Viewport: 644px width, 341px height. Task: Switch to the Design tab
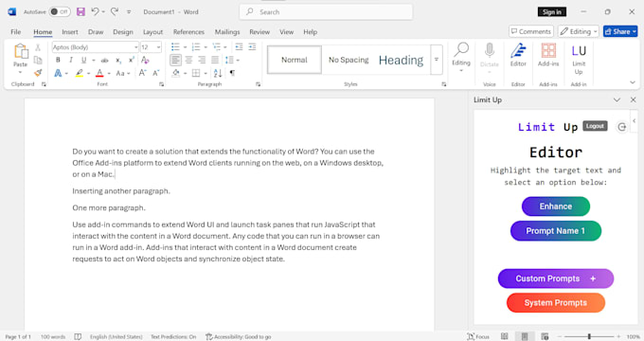click(x=123, y=31)
